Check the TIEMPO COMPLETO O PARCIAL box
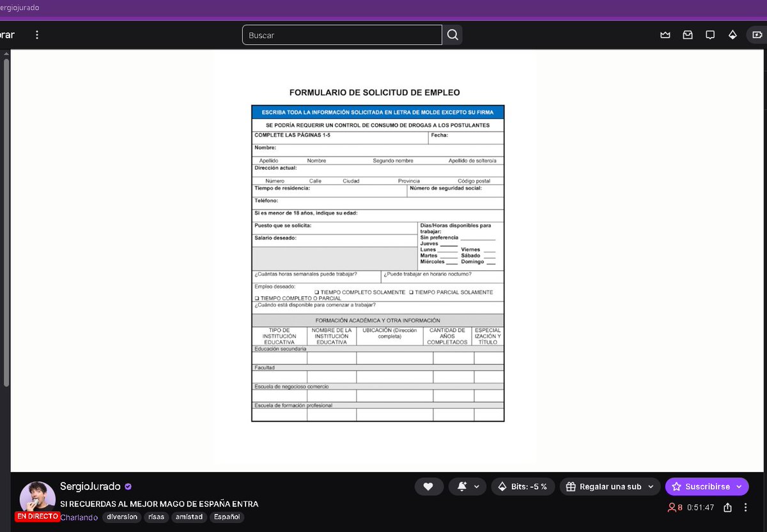 point(257,298)
